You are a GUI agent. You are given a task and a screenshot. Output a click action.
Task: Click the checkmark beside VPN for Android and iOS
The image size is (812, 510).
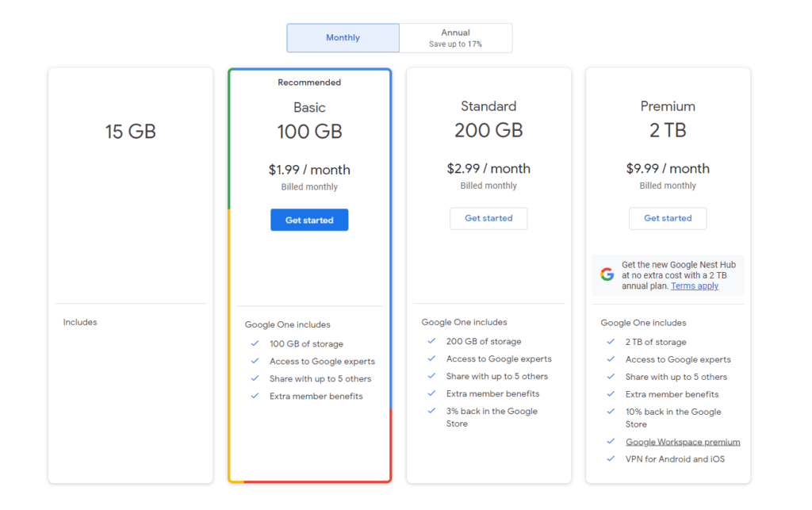pos(611,458)
